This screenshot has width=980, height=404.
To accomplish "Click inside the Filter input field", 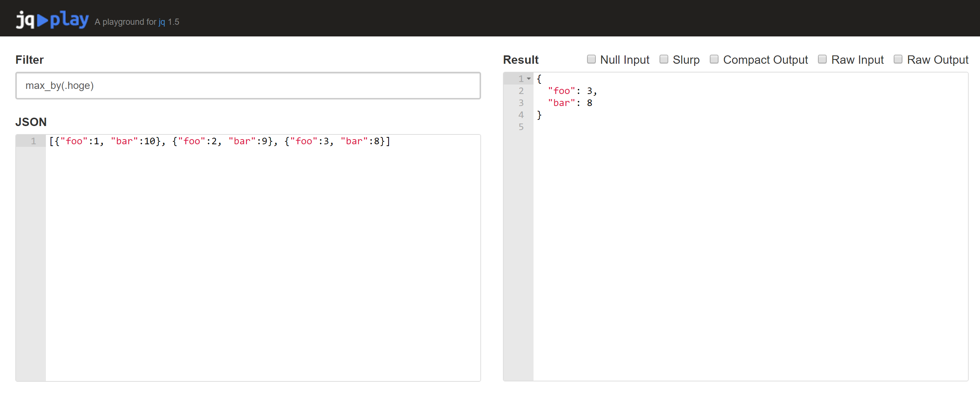I will coord(247,86).
